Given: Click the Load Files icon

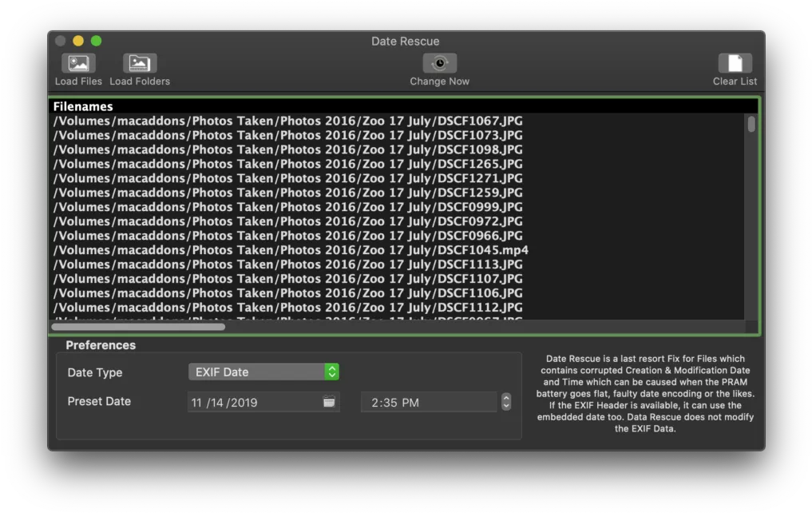Looking at the screenshot, I should pyautogui.click(x=78, y=63).
